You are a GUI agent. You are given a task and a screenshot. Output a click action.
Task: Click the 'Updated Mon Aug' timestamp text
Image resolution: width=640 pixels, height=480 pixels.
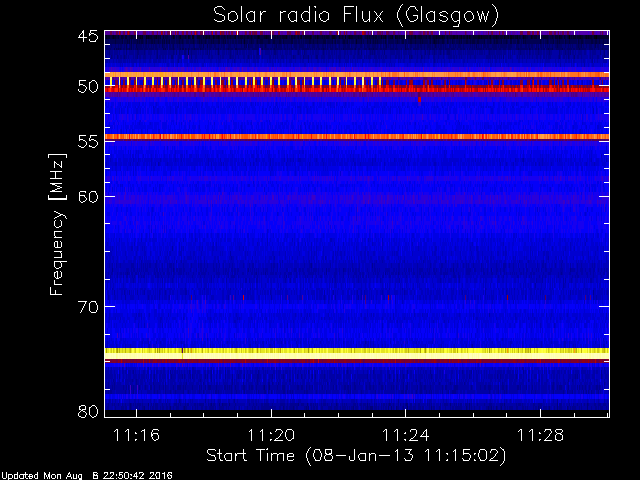click(42, 476)
